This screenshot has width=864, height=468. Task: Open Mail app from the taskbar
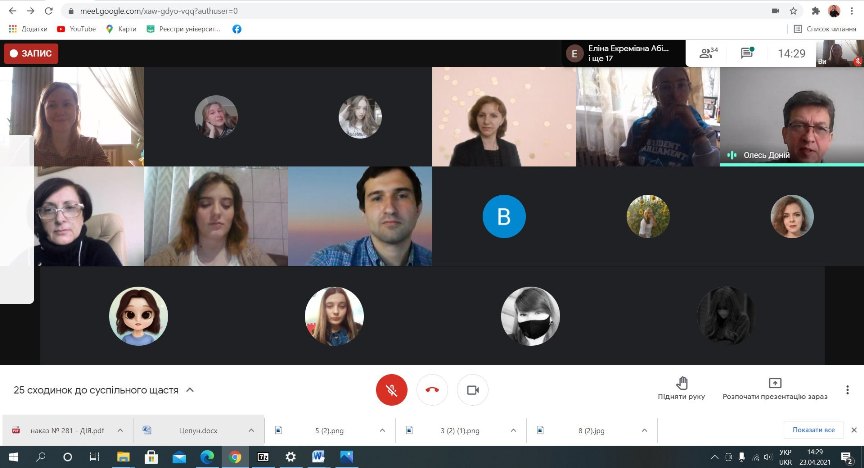point(179,457)
